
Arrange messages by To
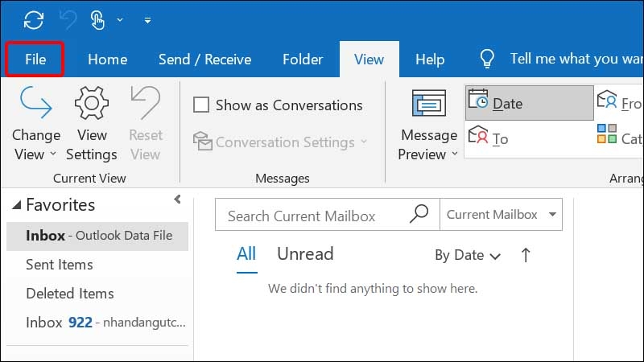click(530, 138)
